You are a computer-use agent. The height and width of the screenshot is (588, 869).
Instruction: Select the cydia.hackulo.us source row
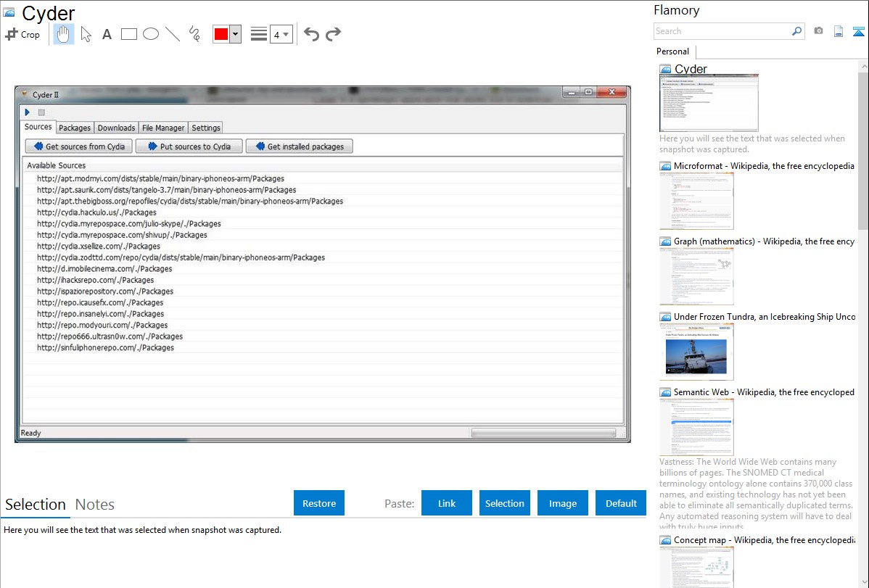tap(323, 212)
